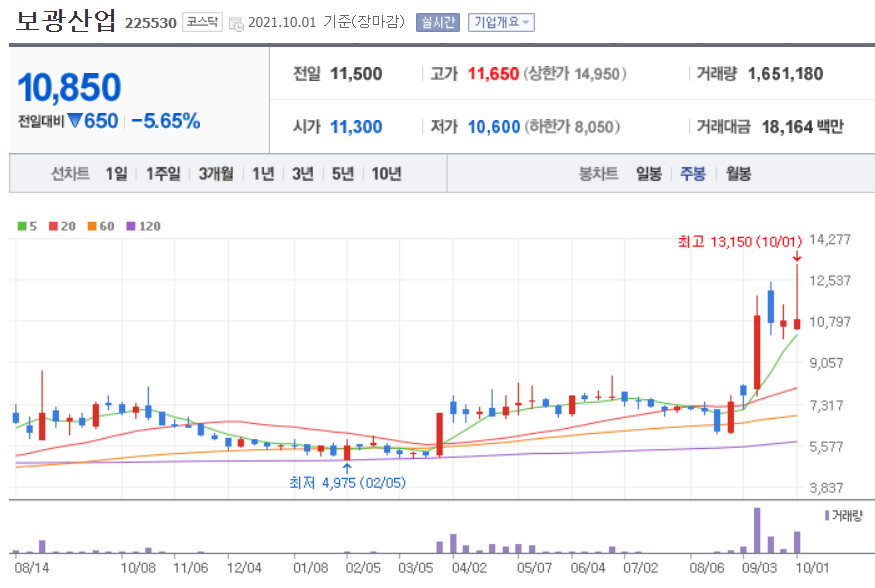The width and height of the screenshot is (875, 588).
Task: Click the 코스닥 market badge
Action: tap(203, 22)
